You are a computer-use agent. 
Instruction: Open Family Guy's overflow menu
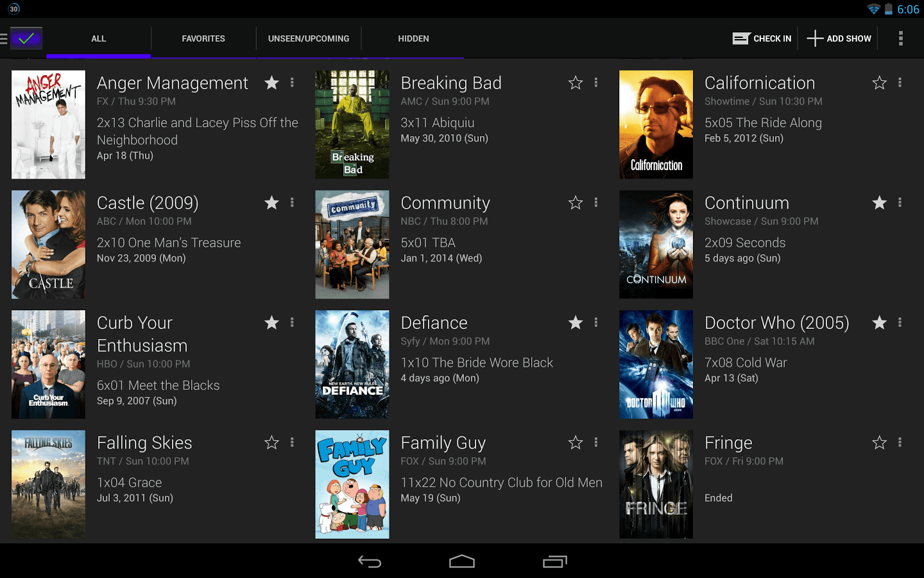coord(596,442)
